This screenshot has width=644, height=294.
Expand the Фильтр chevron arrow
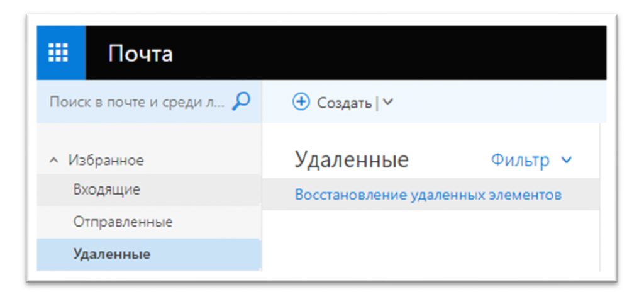pos(566,161)
